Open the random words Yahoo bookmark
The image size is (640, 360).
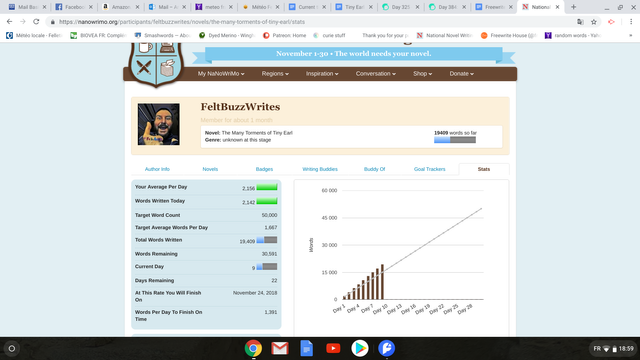(573, 36)
